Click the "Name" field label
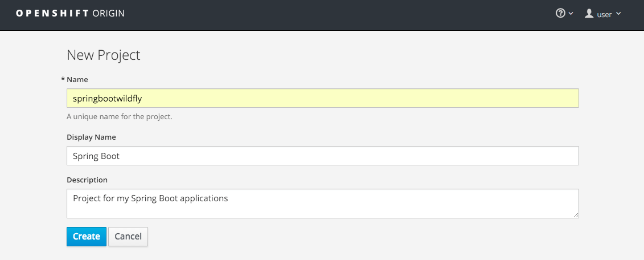The height and width of the screenshot is (260, 644). pyautogui.click(x=77, y=79)
